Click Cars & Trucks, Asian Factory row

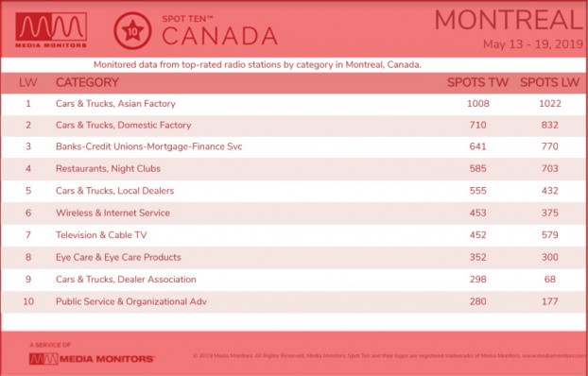coord(294,104)
